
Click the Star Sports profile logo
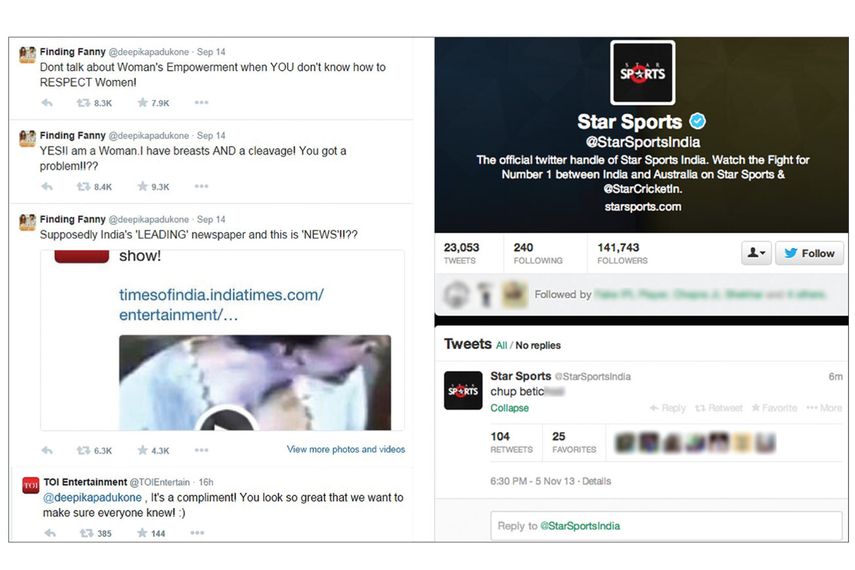(642, 73)
